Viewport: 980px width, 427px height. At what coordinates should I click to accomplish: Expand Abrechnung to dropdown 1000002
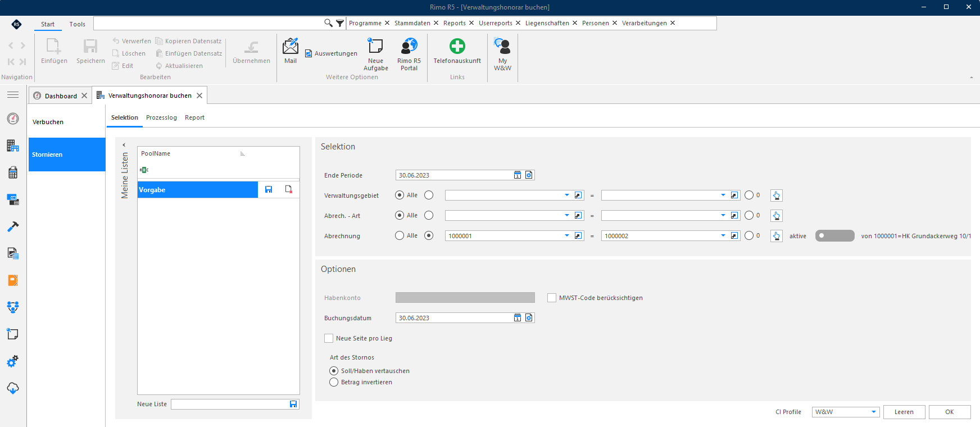pyautogui.click(x=723, y=235)
